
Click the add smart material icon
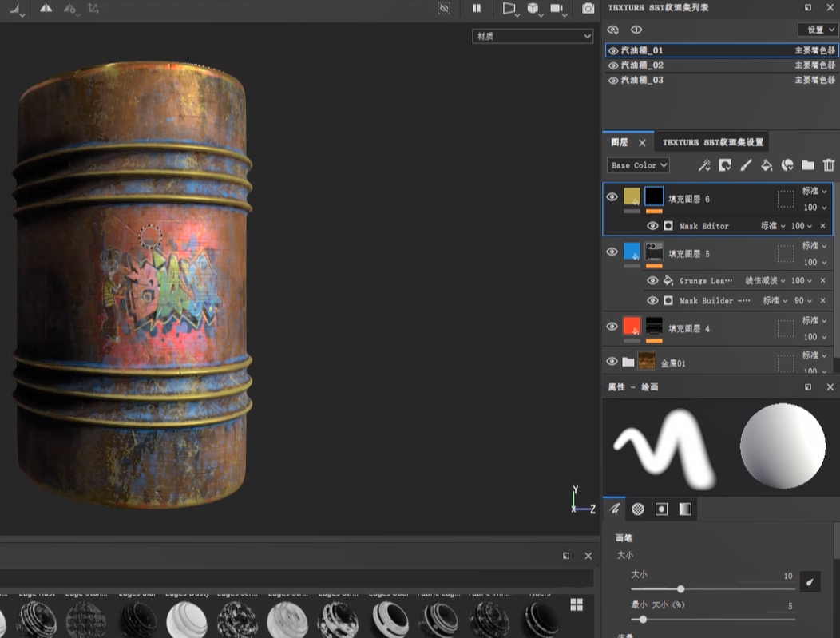point(787,165)
